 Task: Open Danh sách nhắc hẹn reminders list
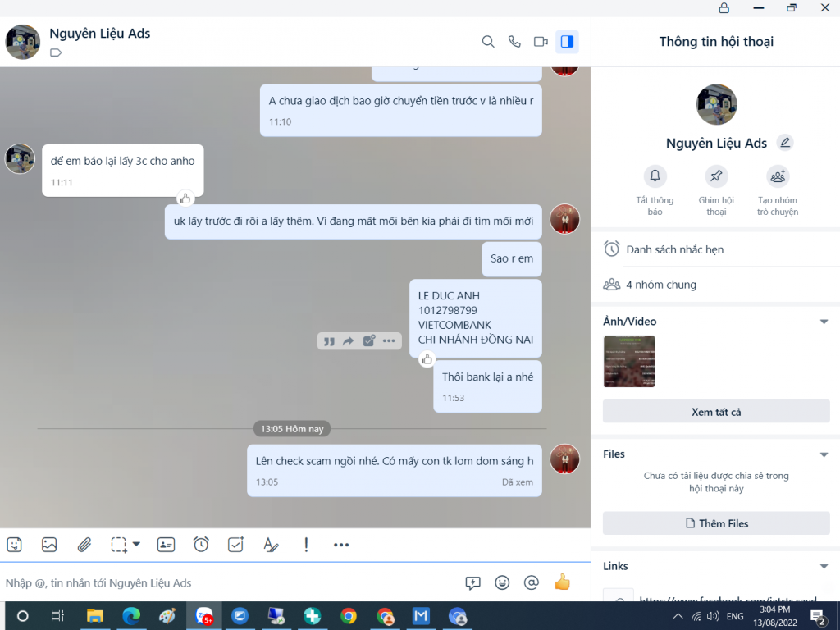click(674, 249)
